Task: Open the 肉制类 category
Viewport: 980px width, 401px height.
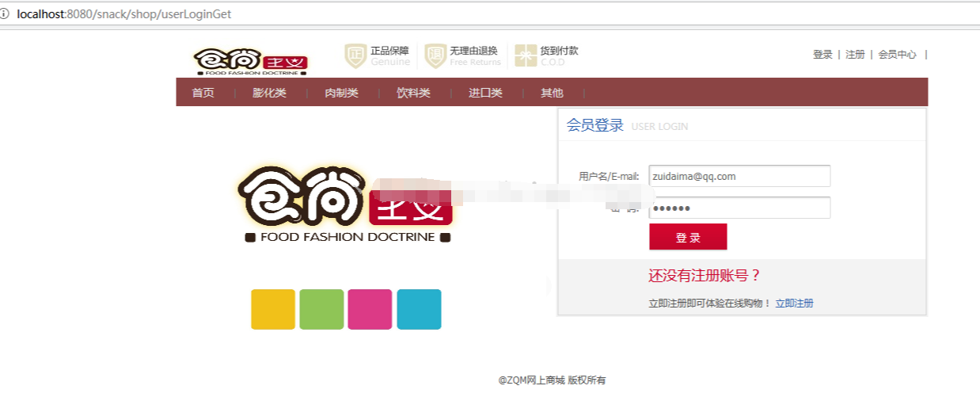Action: point(341,93)
